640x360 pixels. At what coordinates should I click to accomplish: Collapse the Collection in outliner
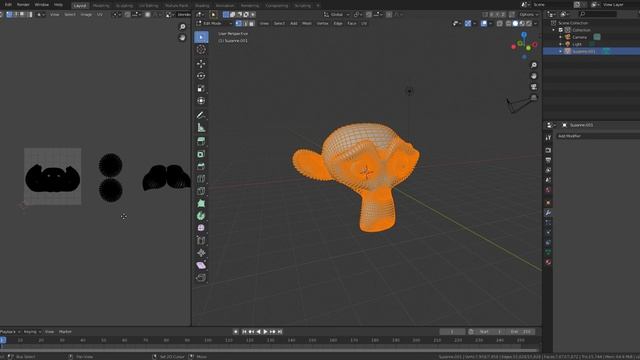coord(554,30)
